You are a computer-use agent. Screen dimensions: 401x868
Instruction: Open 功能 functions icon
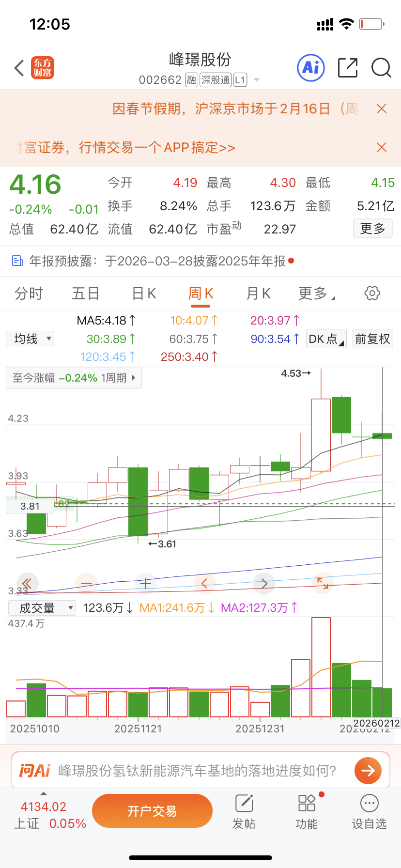click(307, 803)
